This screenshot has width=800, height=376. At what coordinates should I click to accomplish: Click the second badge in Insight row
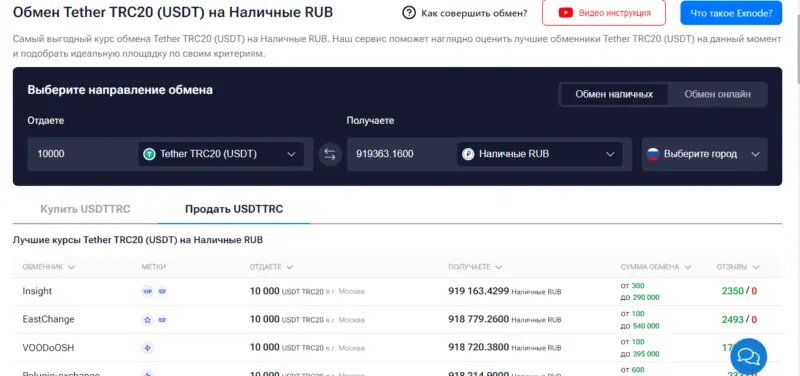click(x=162, y=292)
